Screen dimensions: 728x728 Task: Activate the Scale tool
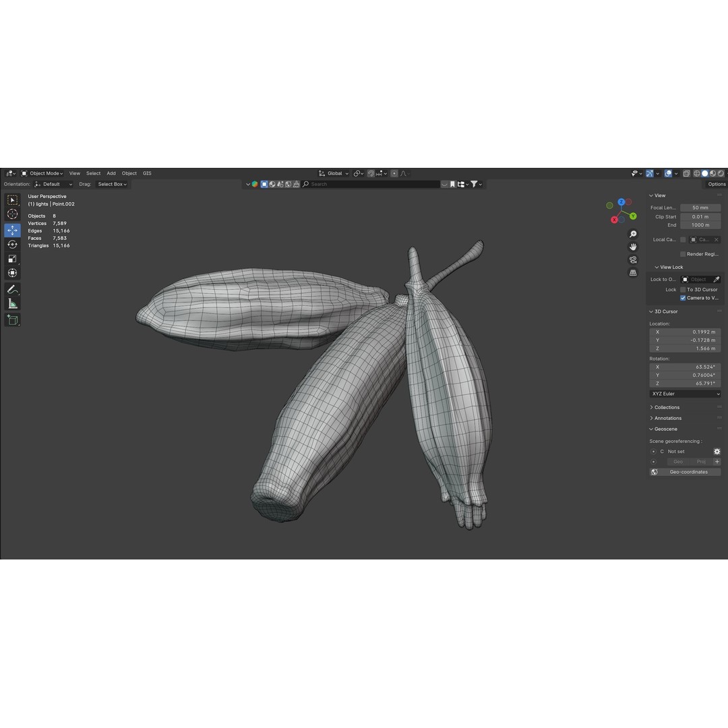tap(12, 259)
